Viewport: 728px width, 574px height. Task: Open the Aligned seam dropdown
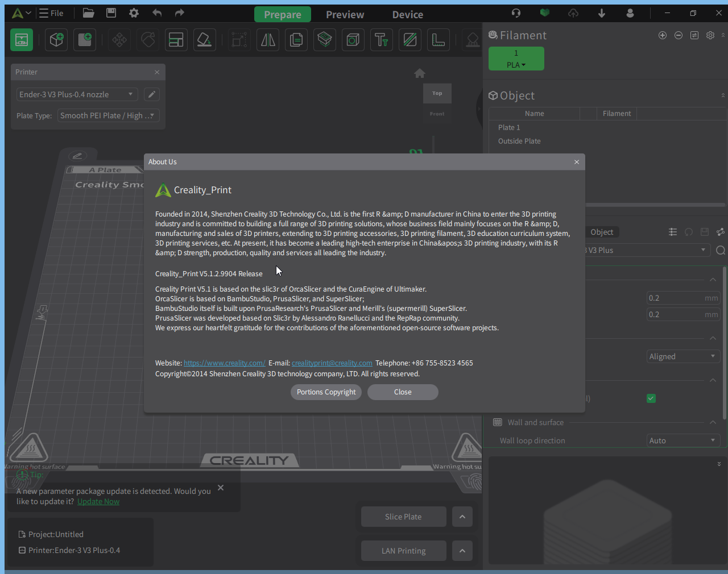click(x=684, y=356)
